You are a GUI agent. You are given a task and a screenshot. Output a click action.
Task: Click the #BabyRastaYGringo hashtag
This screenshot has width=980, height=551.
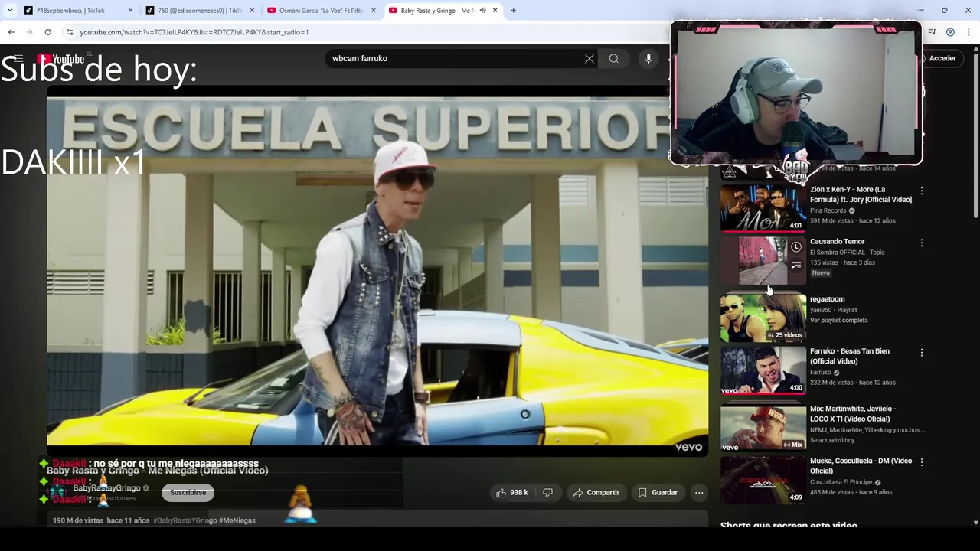coord(185,520)
